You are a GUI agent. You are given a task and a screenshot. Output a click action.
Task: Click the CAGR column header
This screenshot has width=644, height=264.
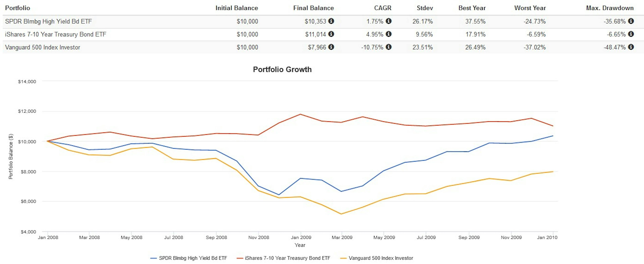tap(383, 8)
